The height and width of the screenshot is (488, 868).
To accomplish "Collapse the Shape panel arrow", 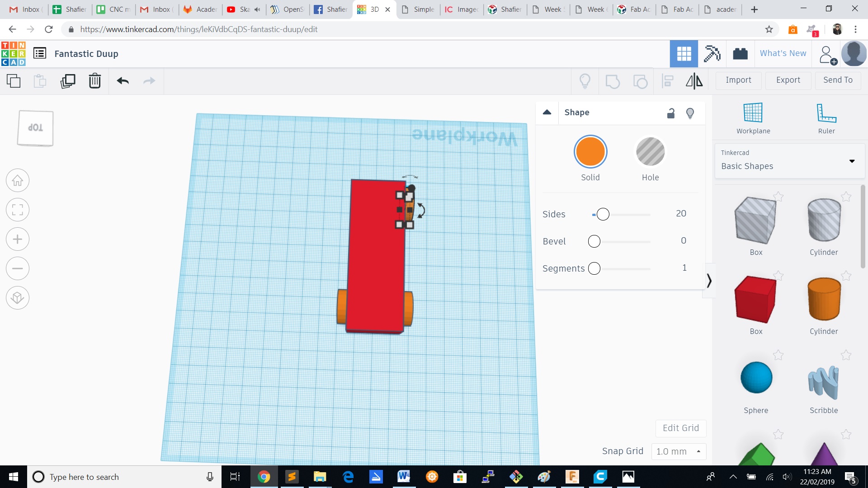I will [x=547, y=113].
